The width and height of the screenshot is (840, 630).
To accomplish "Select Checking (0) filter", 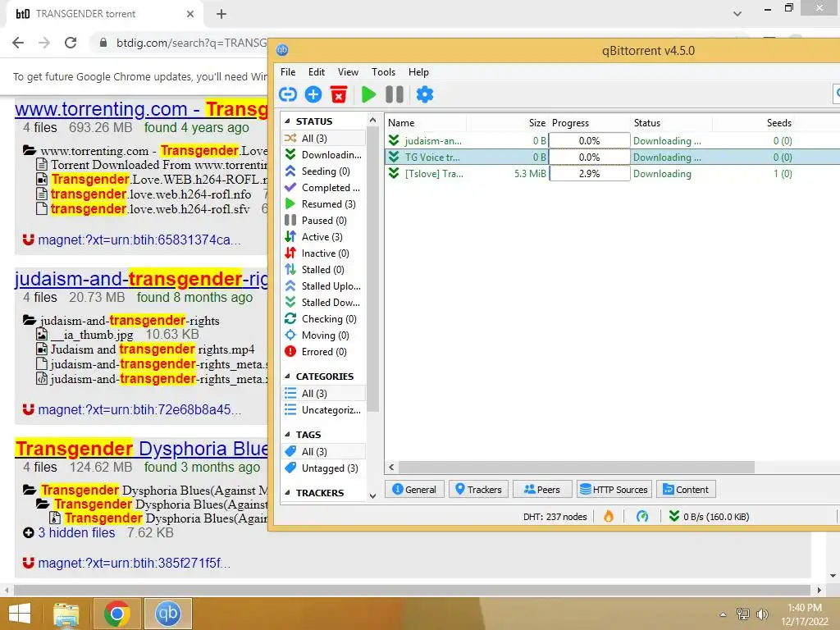I will click(323, 319).
